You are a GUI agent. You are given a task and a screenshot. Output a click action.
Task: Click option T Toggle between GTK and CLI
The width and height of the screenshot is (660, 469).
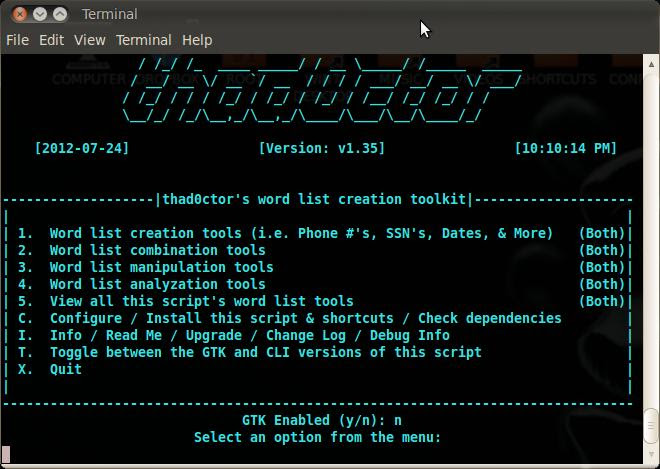coord(250,352)
